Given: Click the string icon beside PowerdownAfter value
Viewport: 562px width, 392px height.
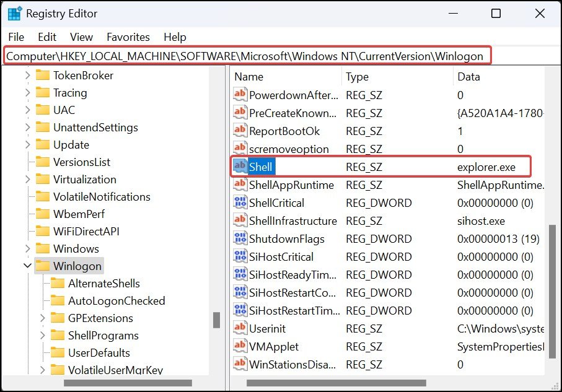Looking at the screenshot, I should pos(240,95).
